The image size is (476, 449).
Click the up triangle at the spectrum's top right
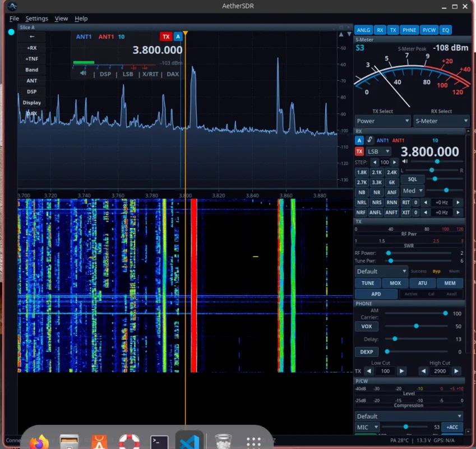tap(341, 34)
